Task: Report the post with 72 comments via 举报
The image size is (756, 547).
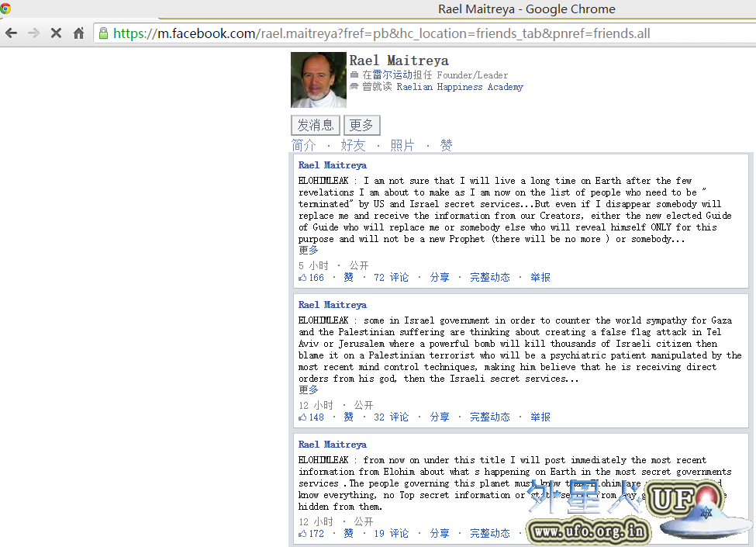Action: [540, 277]
